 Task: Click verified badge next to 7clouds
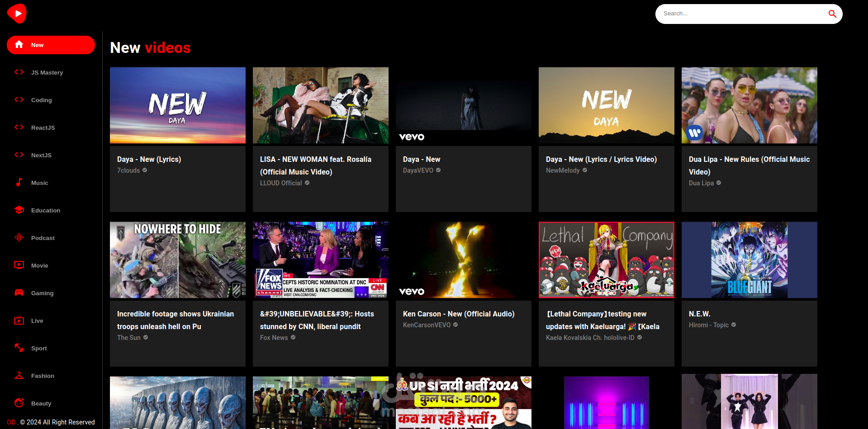[145, 170]
